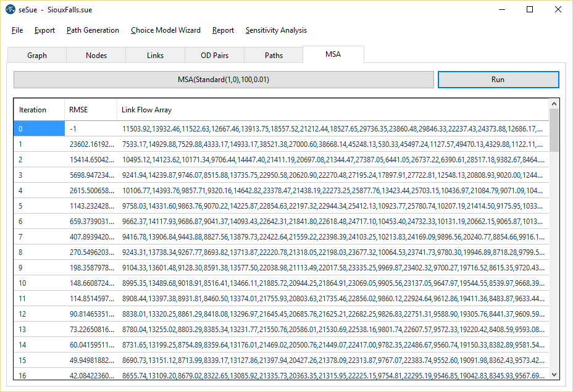Click the seSue app icon in title bar
This screenshot has width=573, height=392.
tap(10, 10)
